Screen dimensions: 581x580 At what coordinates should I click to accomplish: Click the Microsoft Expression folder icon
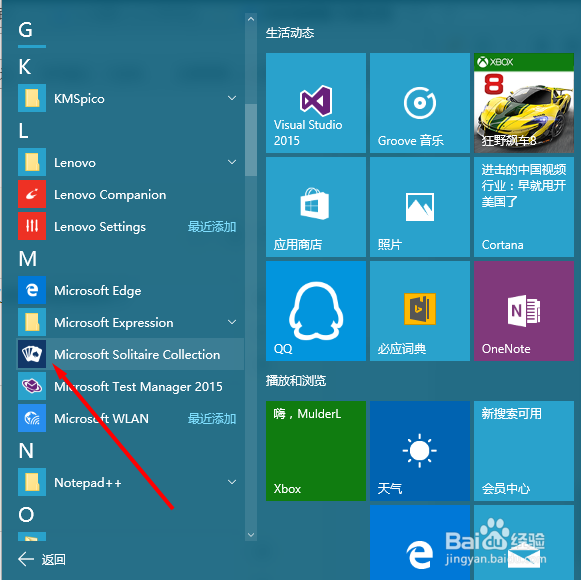[32, 322]
